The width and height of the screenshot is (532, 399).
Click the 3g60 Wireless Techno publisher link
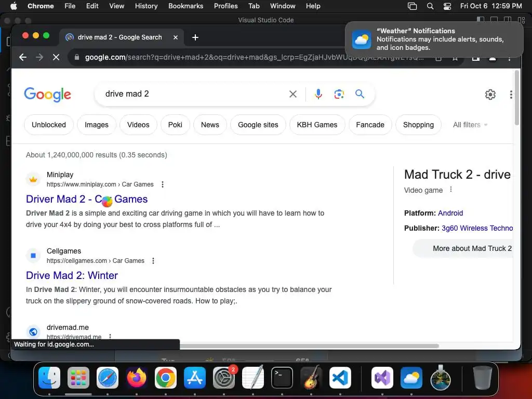[477, 228]
